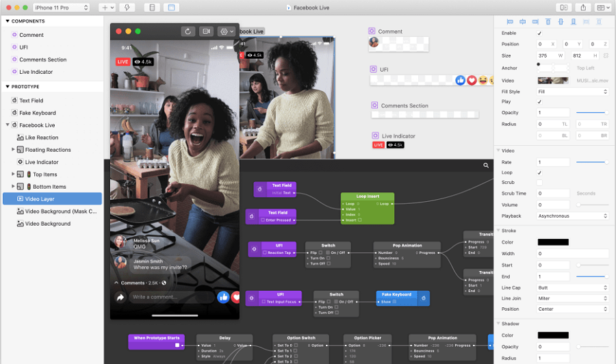Click the align bottom icon in inspector
The width and height of the screenshot is (616, 364).
click(574, 22)
